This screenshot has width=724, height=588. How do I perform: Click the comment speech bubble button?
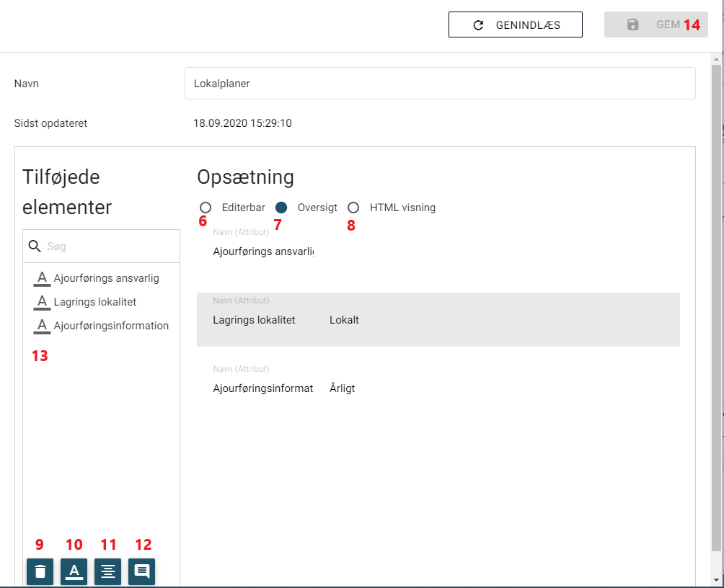pyautogui.click(x=142, y=572)
